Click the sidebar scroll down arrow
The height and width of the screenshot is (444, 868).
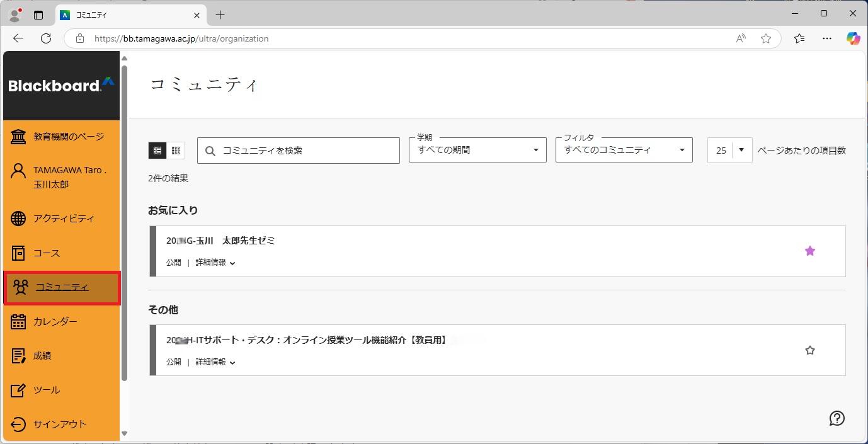[x=124, y=433]
